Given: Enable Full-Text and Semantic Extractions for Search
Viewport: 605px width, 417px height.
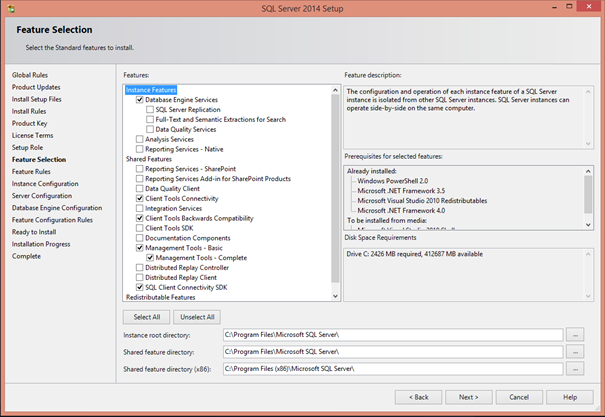Looking at the screenshot, I should (150, 119).
